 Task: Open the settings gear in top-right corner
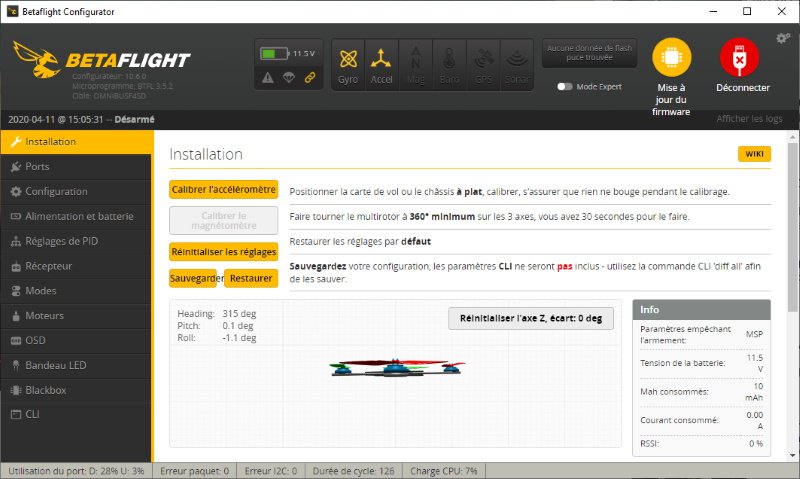click(x=783, y=38)
